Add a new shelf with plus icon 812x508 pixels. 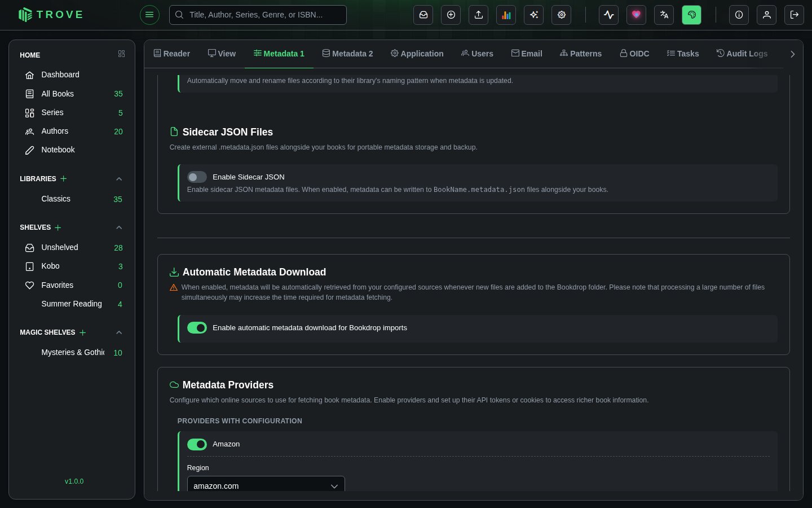tap(58, 227)
